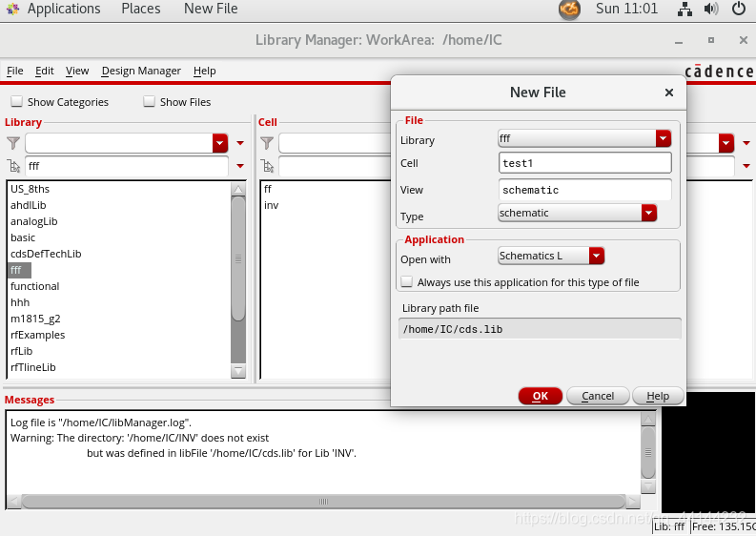This screenshot has height=536, width=756.
Task: Click the Library list vertical scrollbar thumb
Action: pos(238,258)
